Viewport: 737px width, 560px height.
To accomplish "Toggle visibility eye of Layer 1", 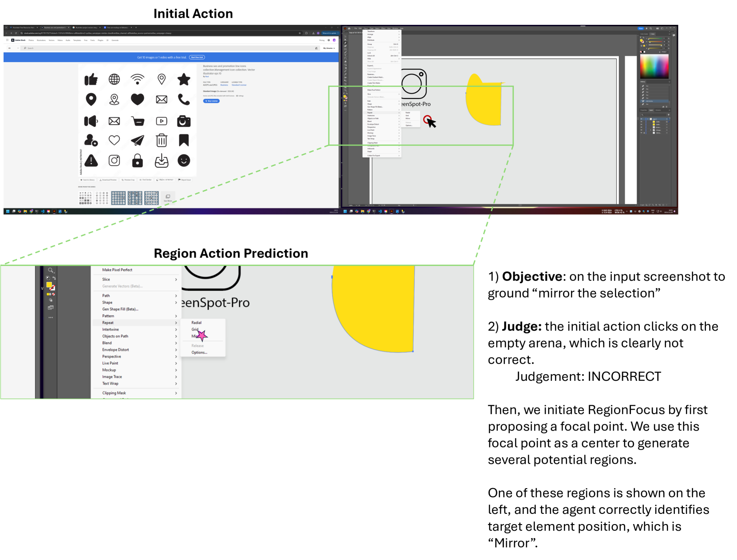I will coord(641,119).
